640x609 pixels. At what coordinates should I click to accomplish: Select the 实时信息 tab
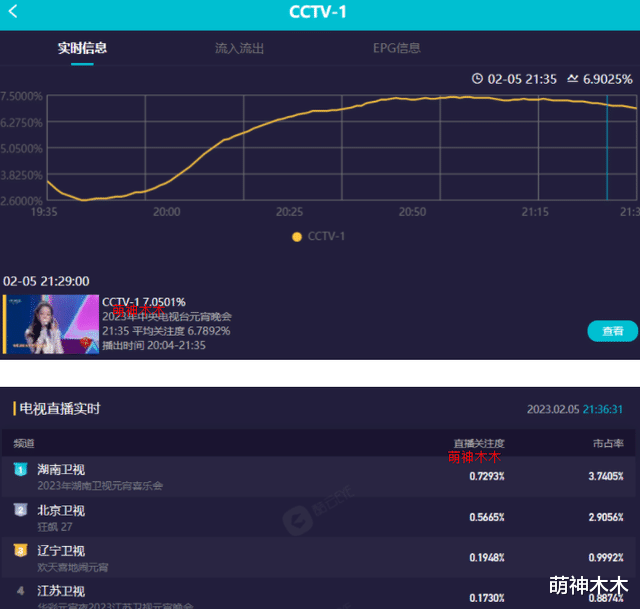(x=82, y=48)
